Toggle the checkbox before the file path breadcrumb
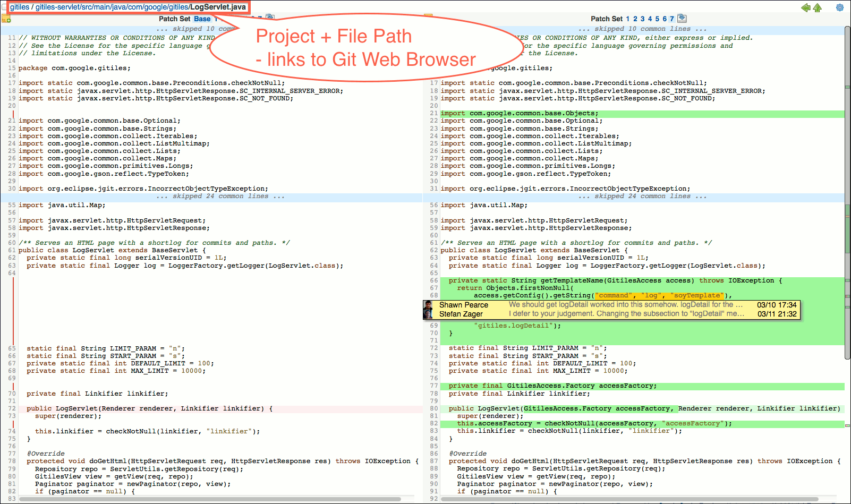Image resolution: width=851 pixels, height=504 pixels. [x=3, y=7]
